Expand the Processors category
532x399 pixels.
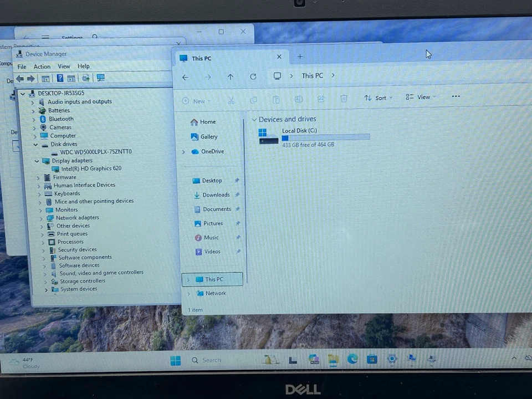[43, 243]
